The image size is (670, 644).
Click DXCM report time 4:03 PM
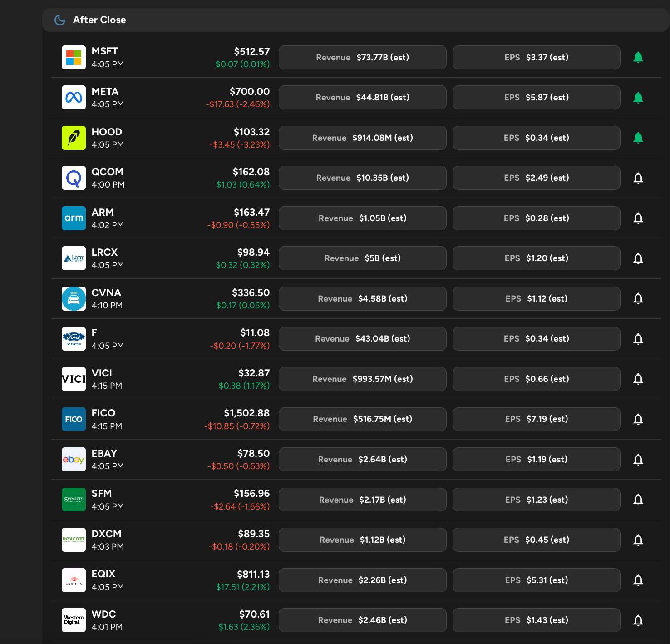tap(108, 547)
